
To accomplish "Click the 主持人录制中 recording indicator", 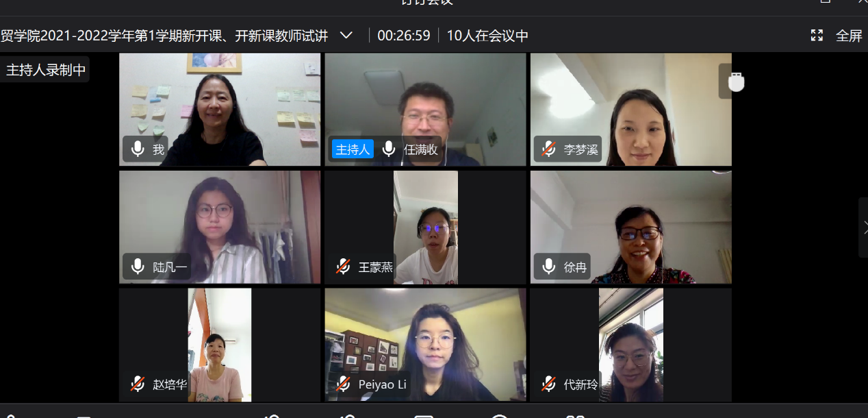I will 45,69.
